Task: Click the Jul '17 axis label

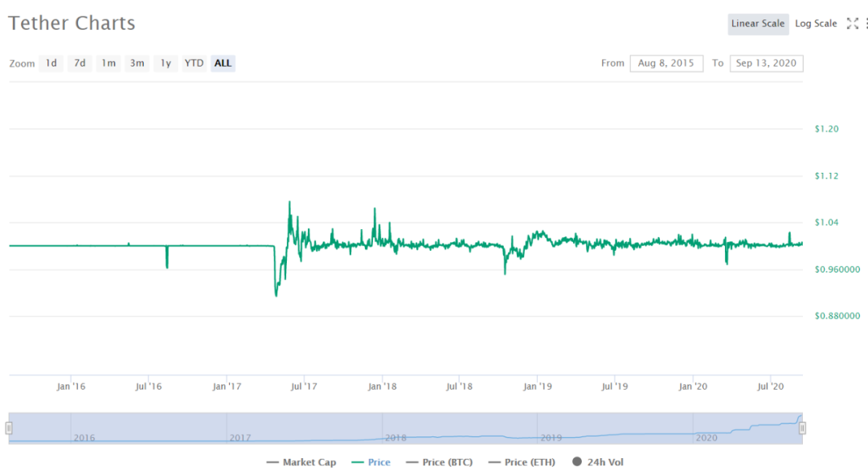Action: [304, 387]
